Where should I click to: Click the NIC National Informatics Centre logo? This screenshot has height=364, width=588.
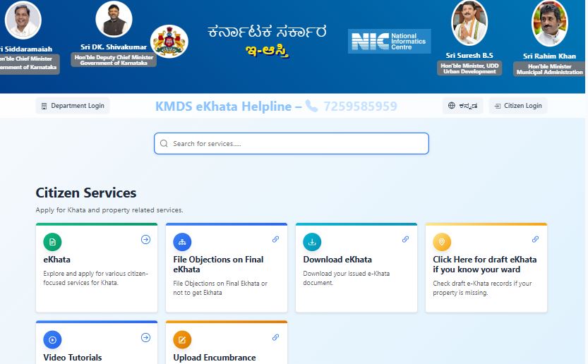[x=389, y=41]
